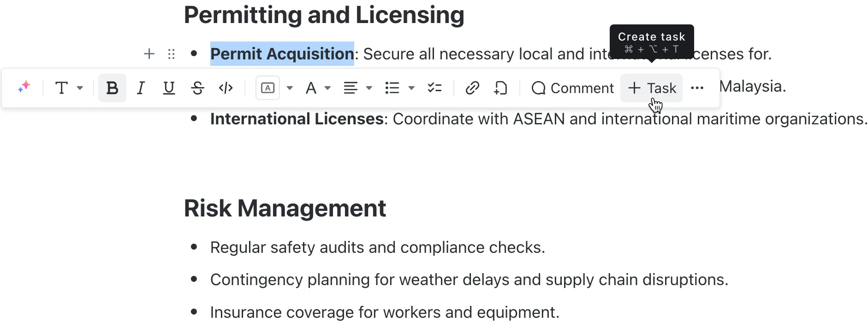This screenshot has width=868, height=327.
Task: Click the text alignment icon
Action: [351, 88]
